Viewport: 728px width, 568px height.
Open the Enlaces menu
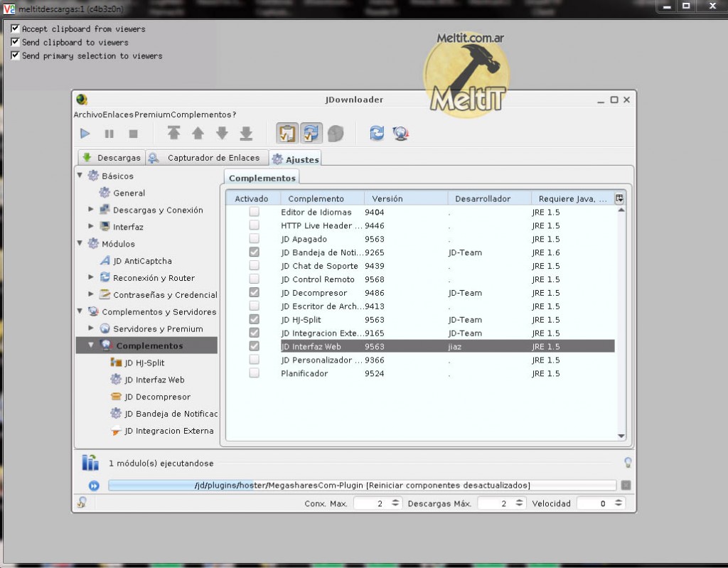pos(119,114)
